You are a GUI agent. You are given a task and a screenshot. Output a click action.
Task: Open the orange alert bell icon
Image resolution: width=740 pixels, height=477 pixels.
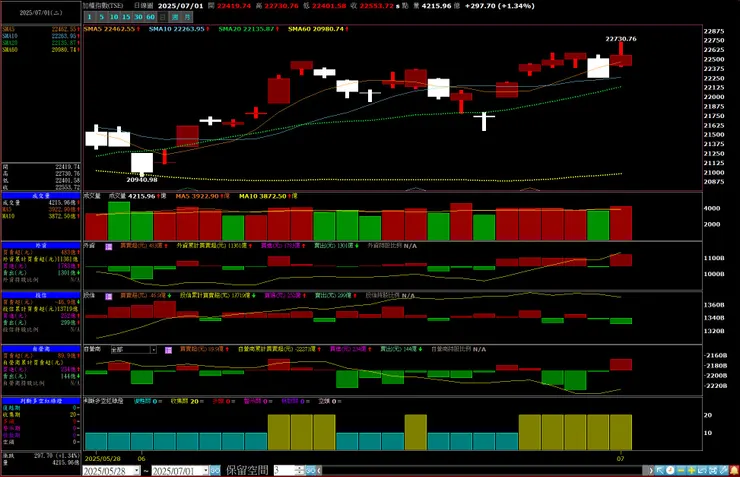pyautogui.click(x=734, y=470)
